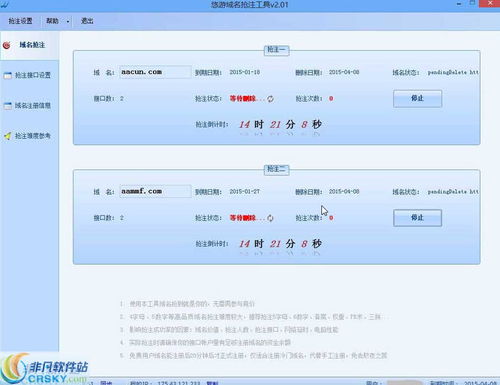Stop the aacun.com snatch with 停止
Viewport: 500px width, 385px height.
417,98
